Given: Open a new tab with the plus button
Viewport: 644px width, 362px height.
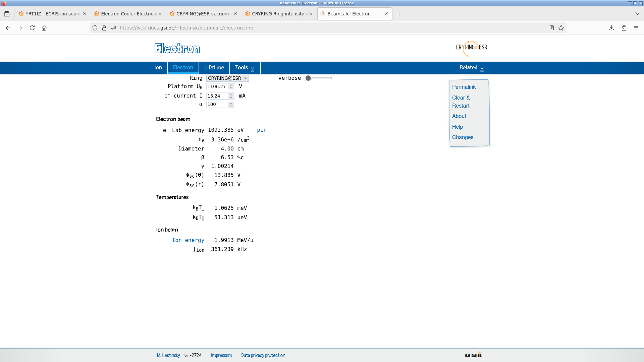Looking at the screenshot, I should [399, 14].
